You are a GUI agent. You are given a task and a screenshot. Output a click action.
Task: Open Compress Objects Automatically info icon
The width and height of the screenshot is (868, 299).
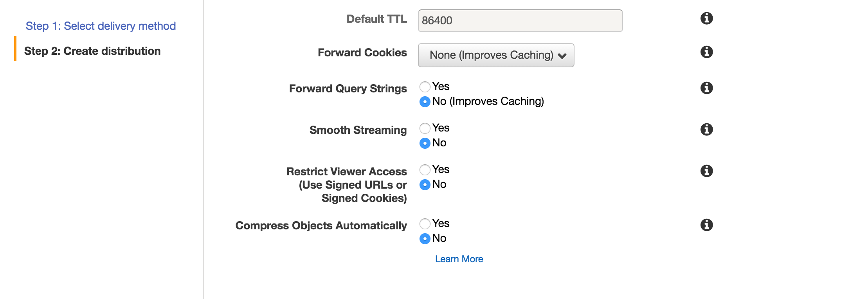706,225
